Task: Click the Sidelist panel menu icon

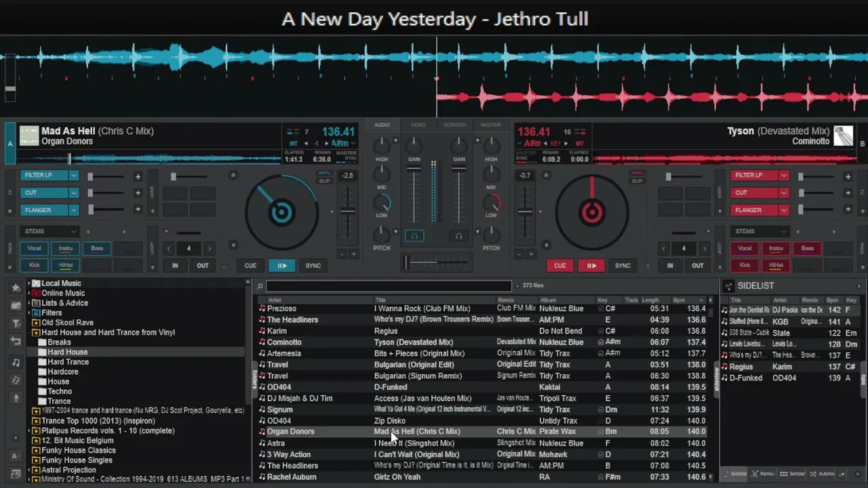Action: [x=728, y=286]
